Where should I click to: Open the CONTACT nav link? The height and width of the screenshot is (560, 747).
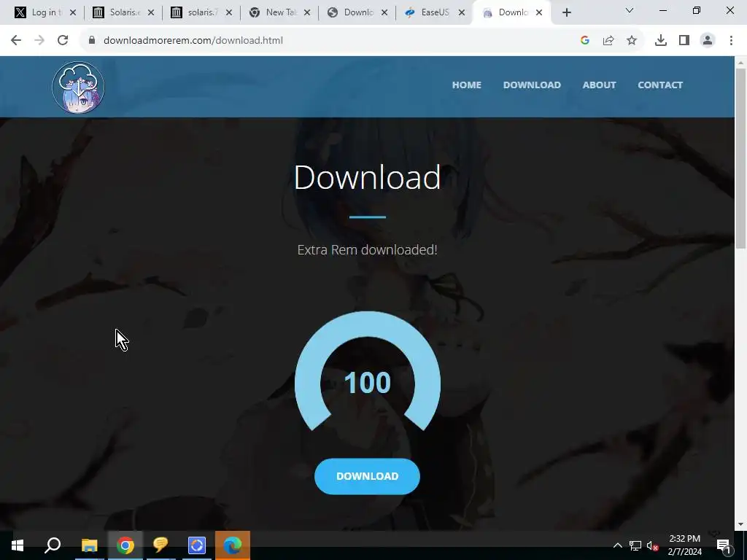click(659, 85)
